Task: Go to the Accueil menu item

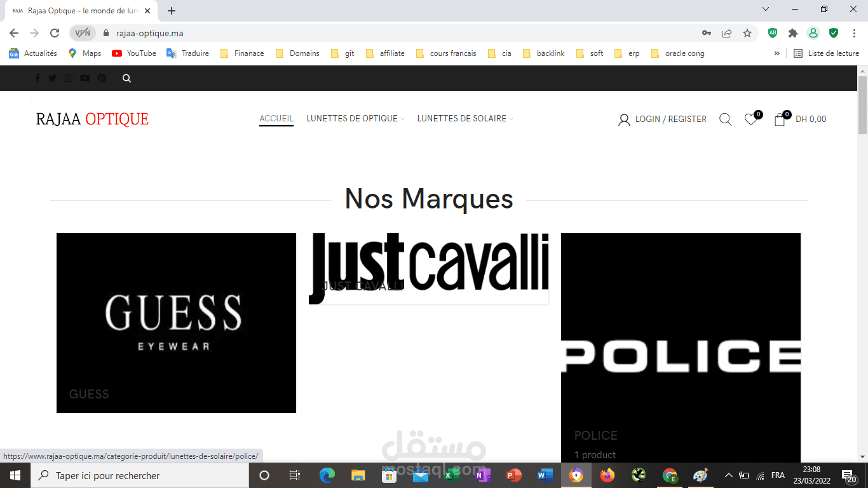Action: [276, 119]
